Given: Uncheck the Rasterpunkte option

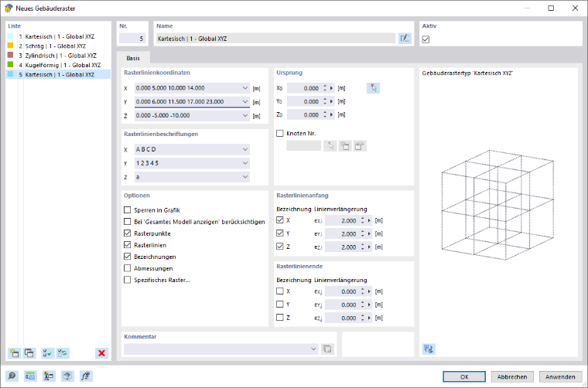Looking at the screenshot, I should 127,233.
